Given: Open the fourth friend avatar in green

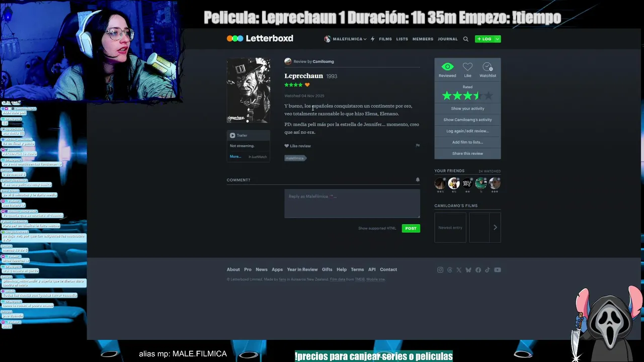Looking at the screenshot, I should [x=481, y=183].
